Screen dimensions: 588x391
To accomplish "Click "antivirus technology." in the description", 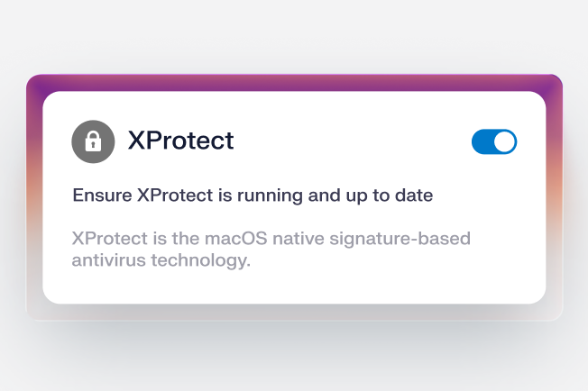I will (x=161, y=261).
